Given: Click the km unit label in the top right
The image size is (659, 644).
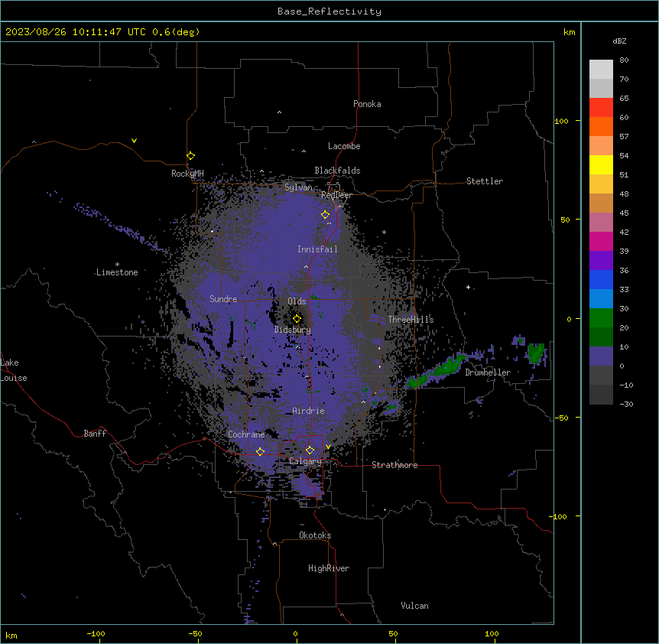Looking at the screenshot, I should (570, 32).
